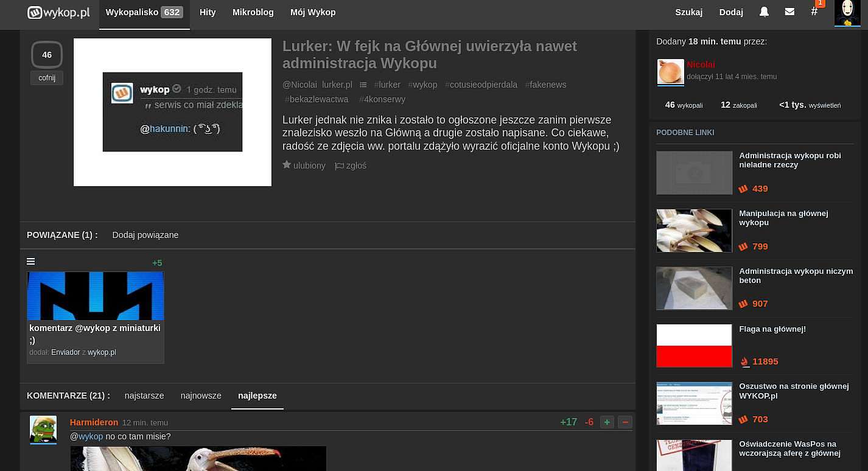Downvote Harmideron's comment with minus button
The height and width of the screenshot is (471, 868).
[625, 422]
